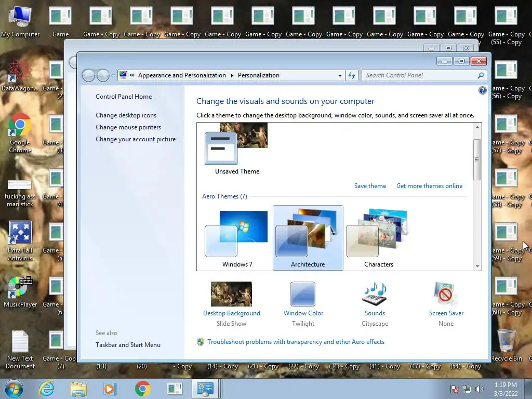The width and height of the screenshot is (532, 399).
Task: Click the taskbar clock showing 1:19 PM
Action: click(x=506, y=389)
